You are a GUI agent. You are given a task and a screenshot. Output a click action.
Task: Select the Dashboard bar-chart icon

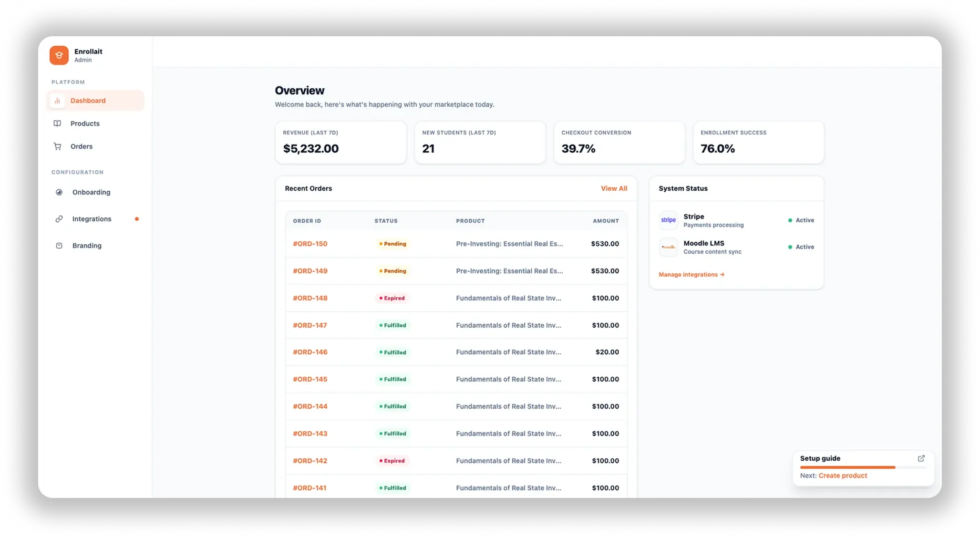click(x=57, y=100)
